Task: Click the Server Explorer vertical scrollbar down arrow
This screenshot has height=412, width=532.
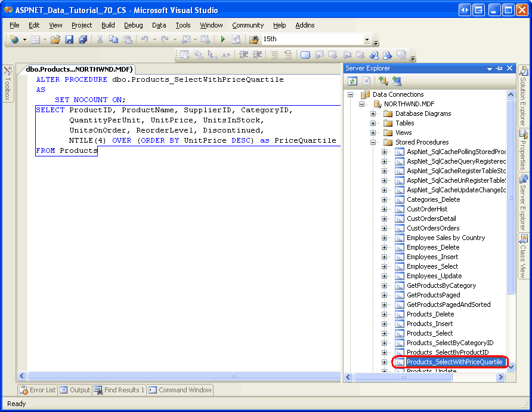Action: pyautogui.click(x=511, y=367)
